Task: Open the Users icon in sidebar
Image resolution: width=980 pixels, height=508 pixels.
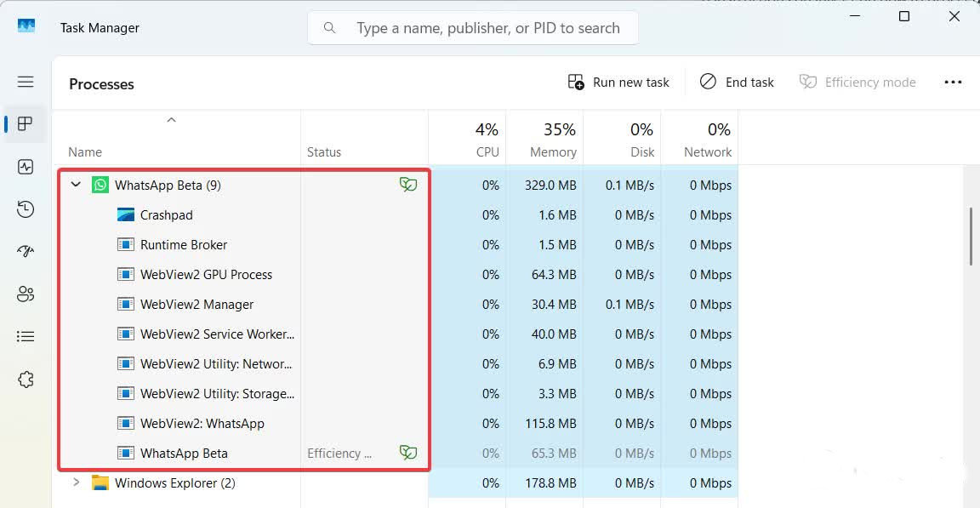Action: pos(26,294)
